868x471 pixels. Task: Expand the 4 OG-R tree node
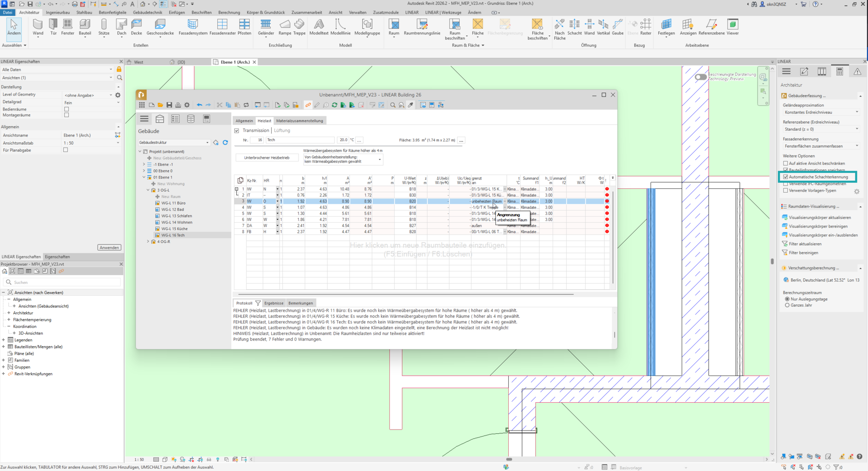148,242
